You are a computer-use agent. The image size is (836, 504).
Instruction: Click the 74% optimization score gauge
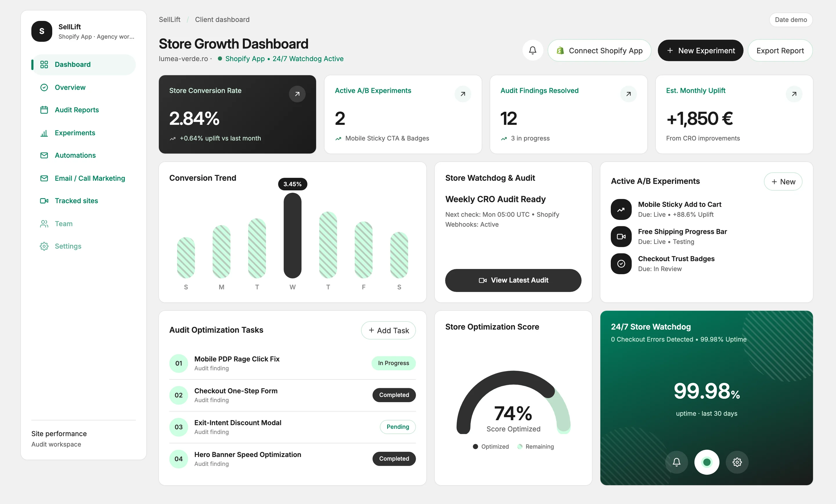tap(513, 402)
